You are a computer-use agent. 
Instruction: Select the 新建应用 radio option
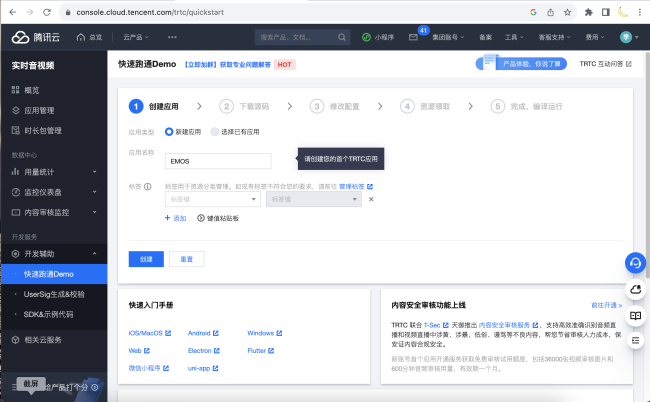tap(169, 132)
